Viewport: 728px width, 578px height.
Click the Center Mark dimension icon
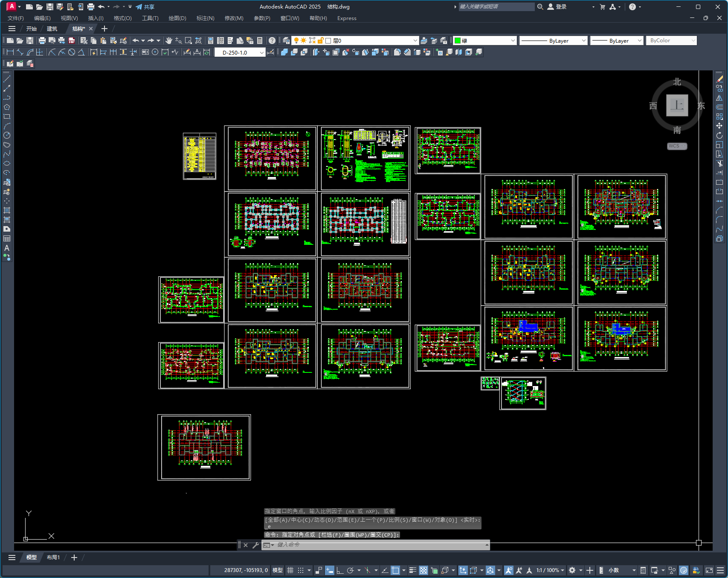(155, 52)
